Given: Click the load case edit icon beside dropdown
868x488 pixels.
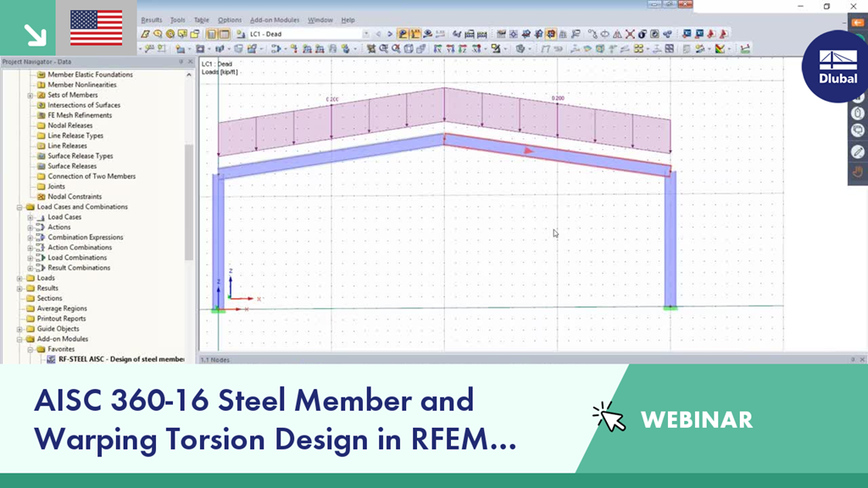Looking at the screenshot, I should tap(241, 34).
